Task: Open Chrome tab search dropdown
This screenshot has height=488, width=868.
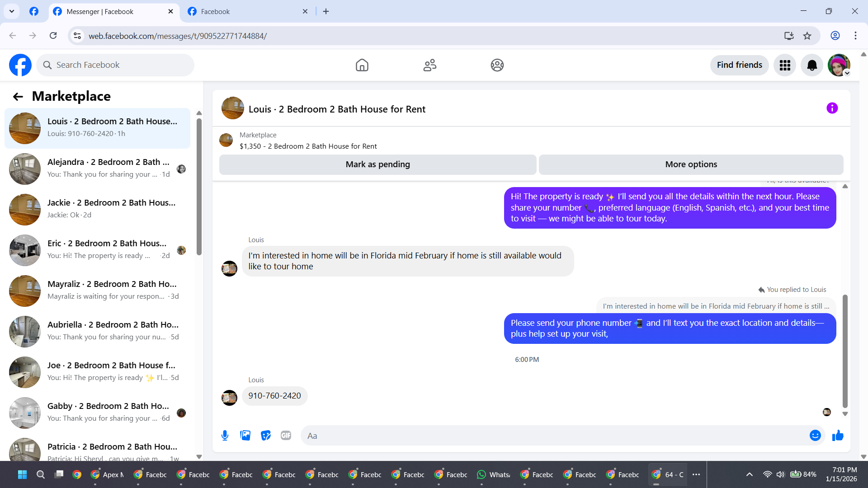Action: click(x=12, y=11)
